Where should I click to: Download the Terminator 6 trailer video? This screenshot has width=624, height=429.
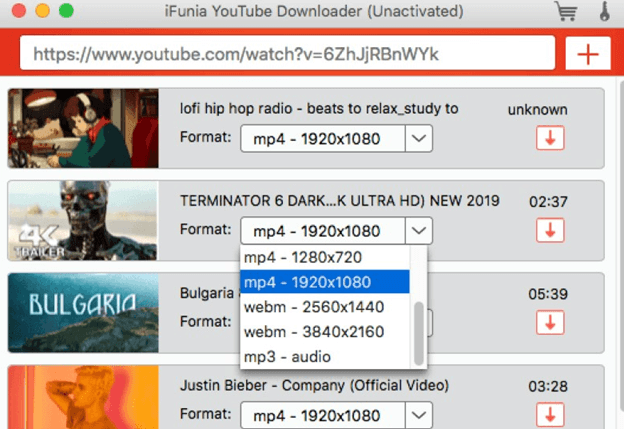[x=550, y=230]
